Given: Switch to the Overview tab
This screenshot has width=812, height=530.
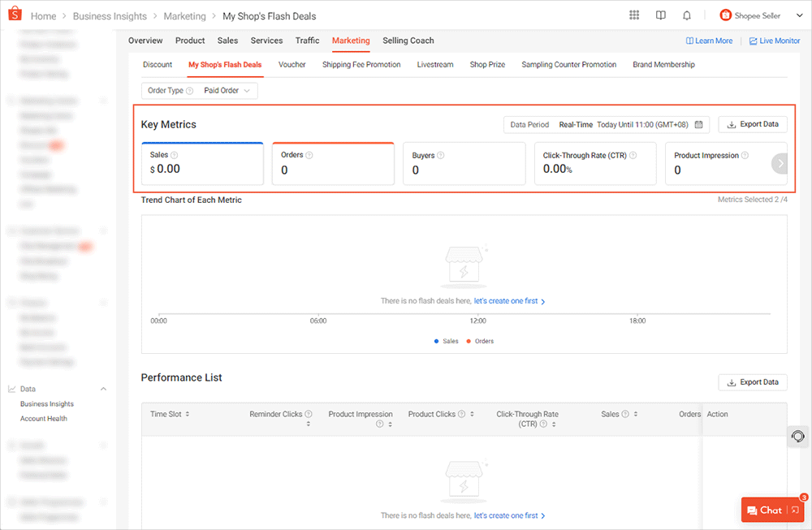Looking at the screenshot, I should (x=145, y=41).
